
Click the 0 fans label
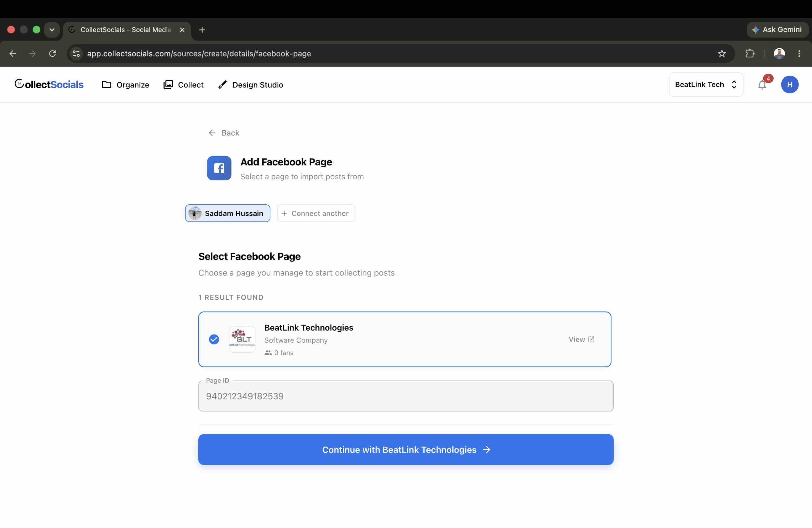coord(284,353)
